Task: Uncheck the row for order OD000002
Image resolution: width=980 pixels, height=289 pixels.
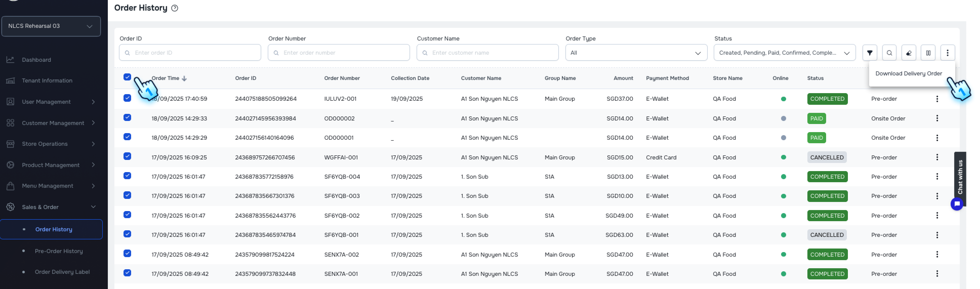Action: click(x=128, y=118)
